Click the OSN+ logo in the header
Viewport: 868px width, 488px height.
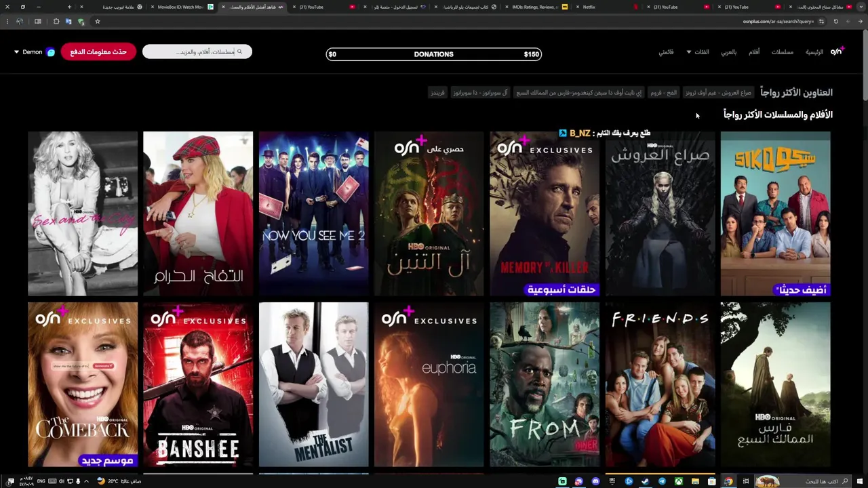click(837, 52)
